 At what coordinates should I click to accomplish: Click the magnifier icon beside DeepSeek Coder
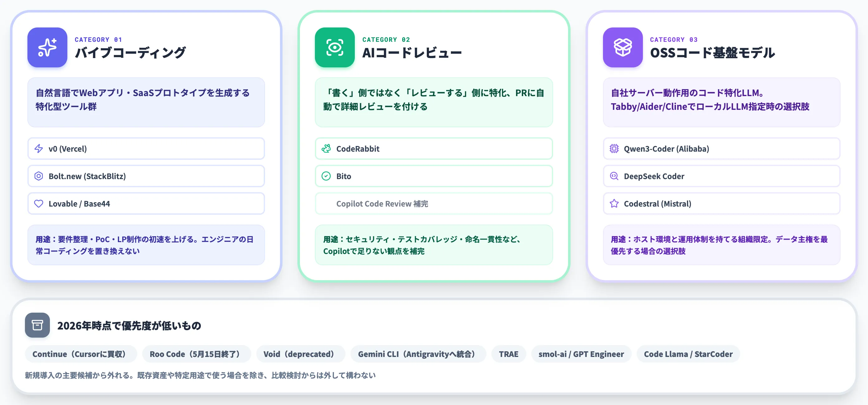point(614,176)
